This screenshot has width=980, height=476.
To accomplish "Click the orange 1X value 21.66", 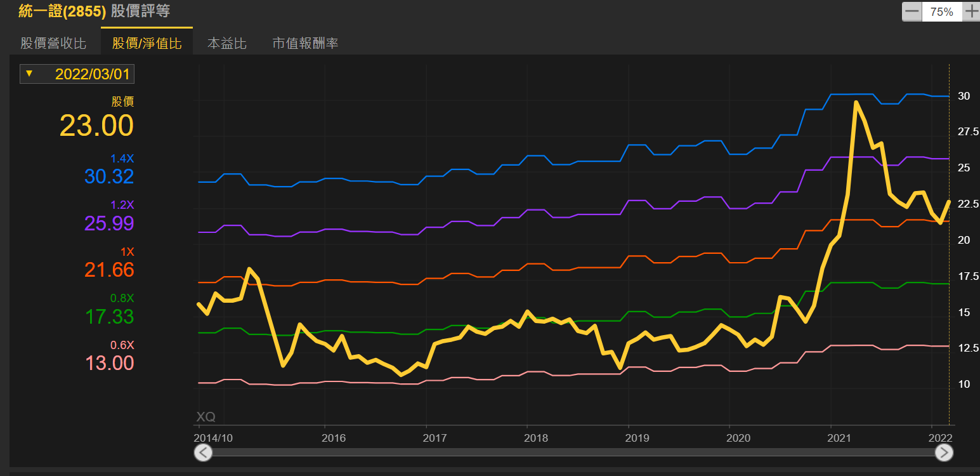I will pyautogui.click(x=109, y=270).
